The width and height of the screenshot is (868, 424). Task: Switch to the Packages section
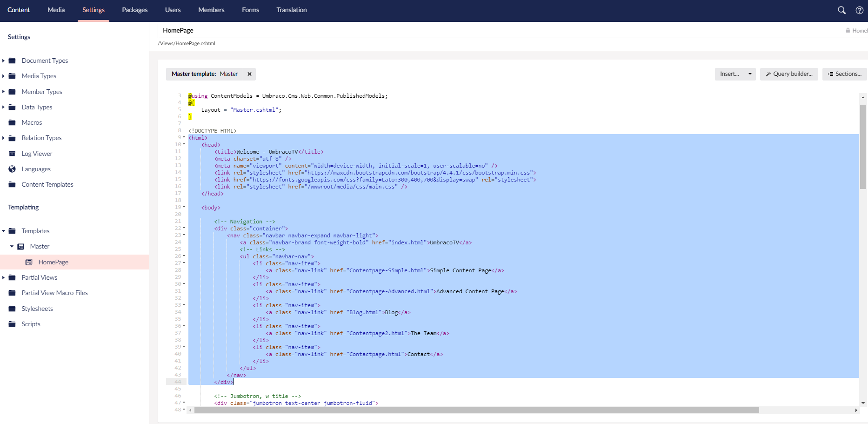coord(135,10)
